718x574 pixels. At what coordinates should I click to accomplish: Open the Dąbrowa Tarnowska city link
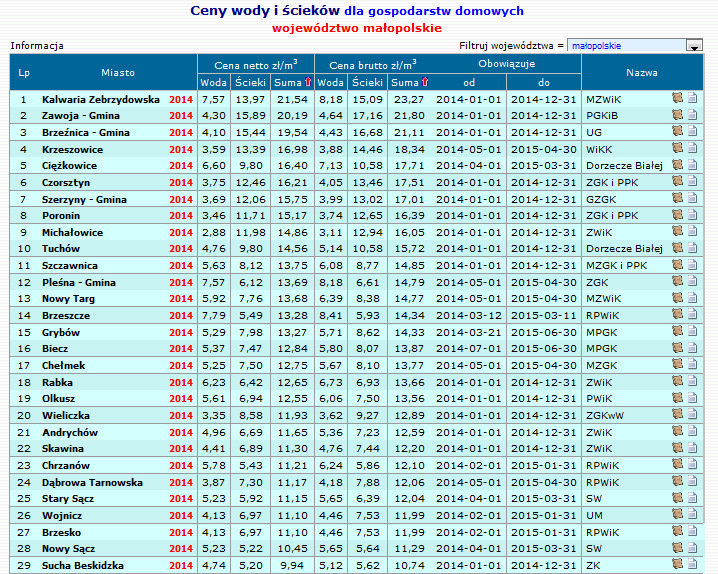coord(94,482)
